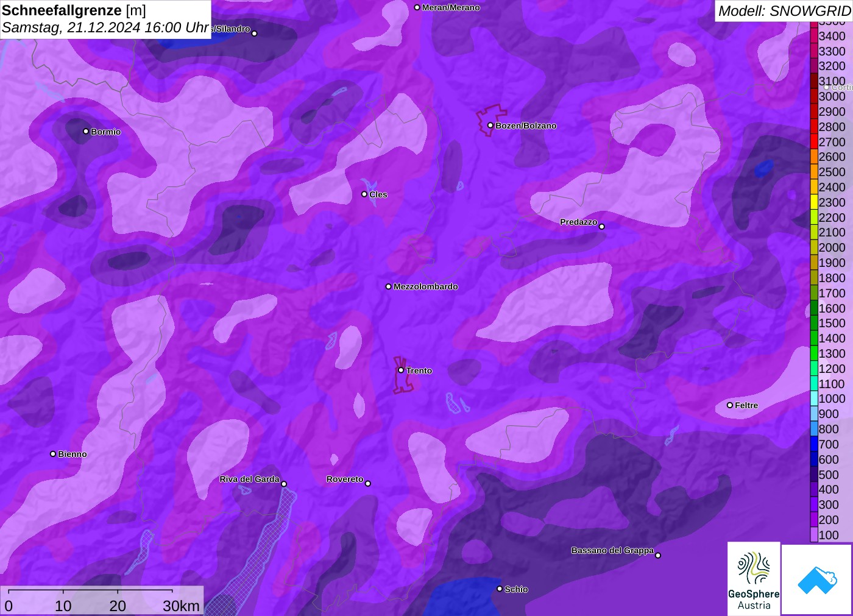The height and width of the screenshot is (616, 853).
Task: Select the 3400 legend color swatch
Action: tap(814, 36)
